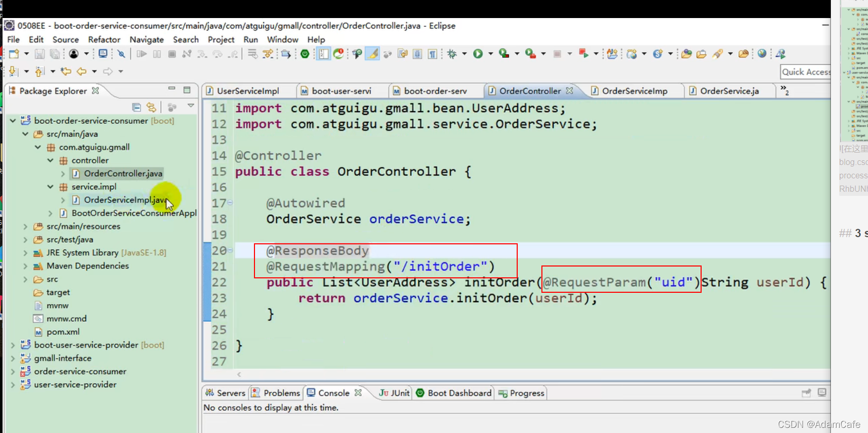
Task: Click the Open Console monitor toolbar icon
Action: 103,54
